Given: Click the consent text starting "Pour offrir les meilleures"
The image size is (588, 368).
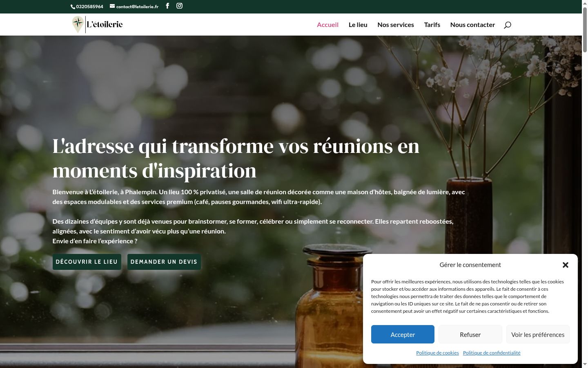Looking at the screenshot, I should pyautogui.click(x=467, y=296).
